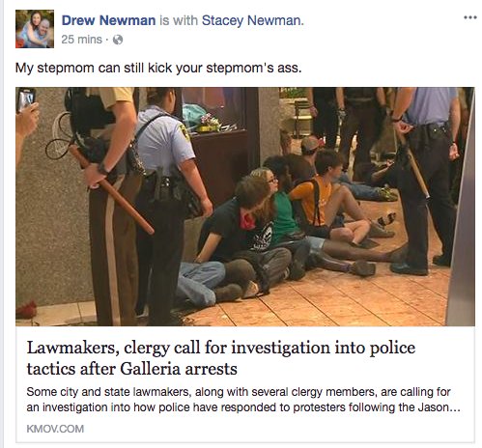Image resolution: width=482 pixels, height=448 pixels.
Task: Click Drew Newman's profile picture thumbnail
Action: pos(35,29)
